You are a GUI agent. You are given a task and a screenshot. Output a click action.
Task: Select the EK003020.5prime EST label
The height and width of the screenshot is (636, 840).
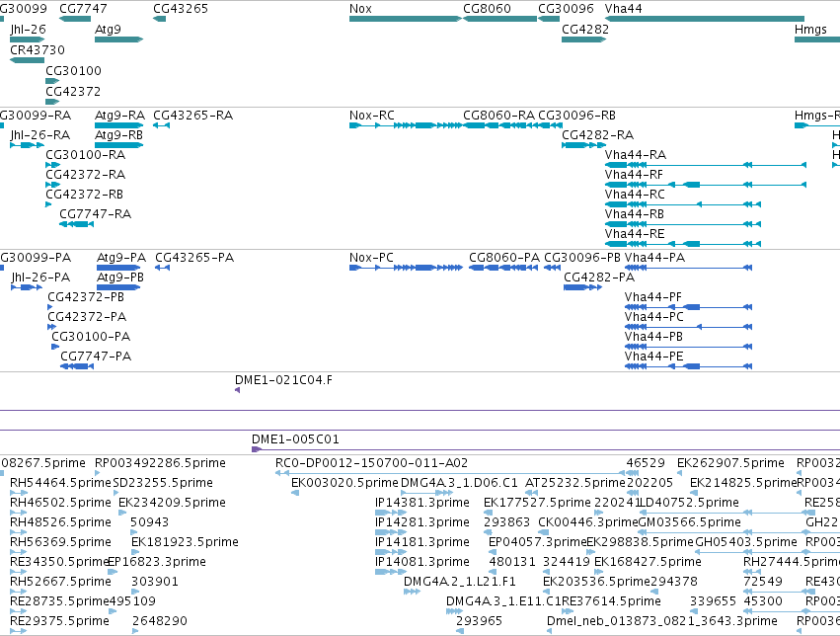tap(344, 483)
